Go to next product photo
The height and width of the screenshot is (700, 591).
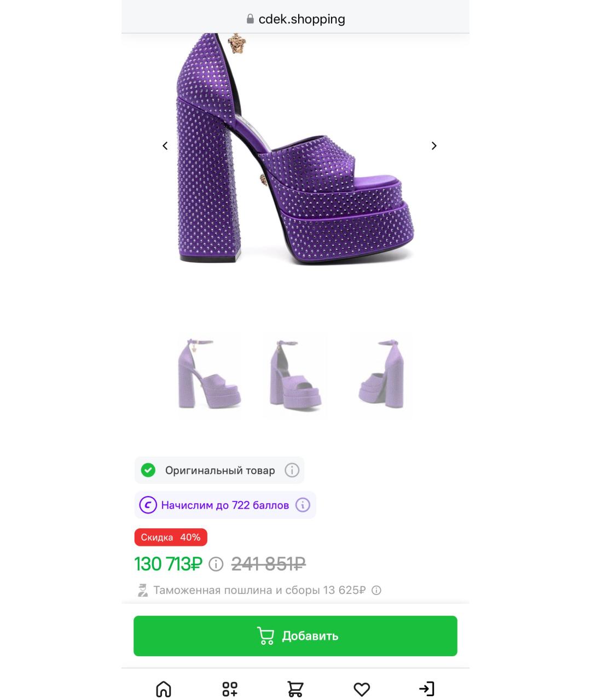(x=434, y=146)
